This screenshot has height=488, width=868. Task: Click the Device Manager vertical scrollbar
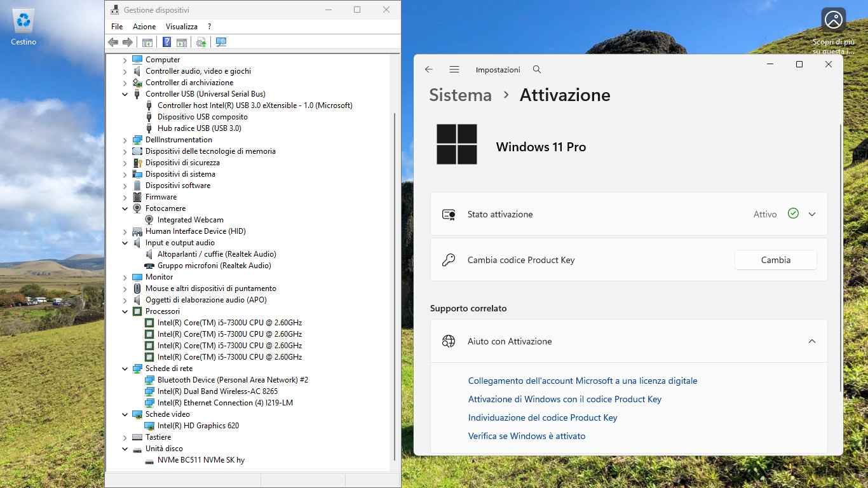pos(395,287)
